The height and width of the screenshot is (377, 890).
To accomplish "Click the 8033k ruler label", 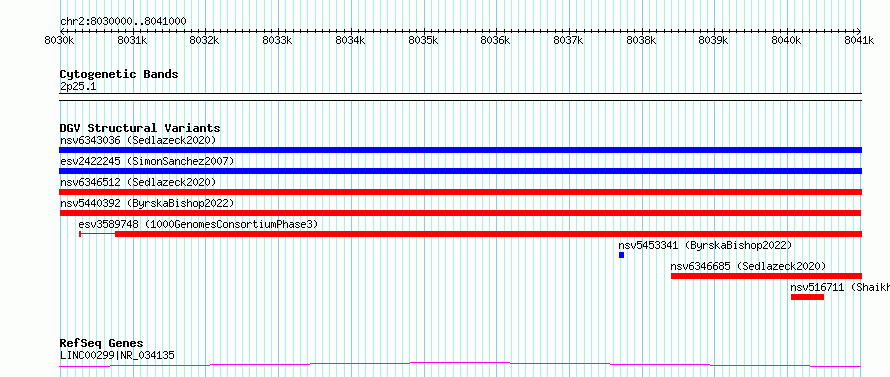I will point(278,40).
